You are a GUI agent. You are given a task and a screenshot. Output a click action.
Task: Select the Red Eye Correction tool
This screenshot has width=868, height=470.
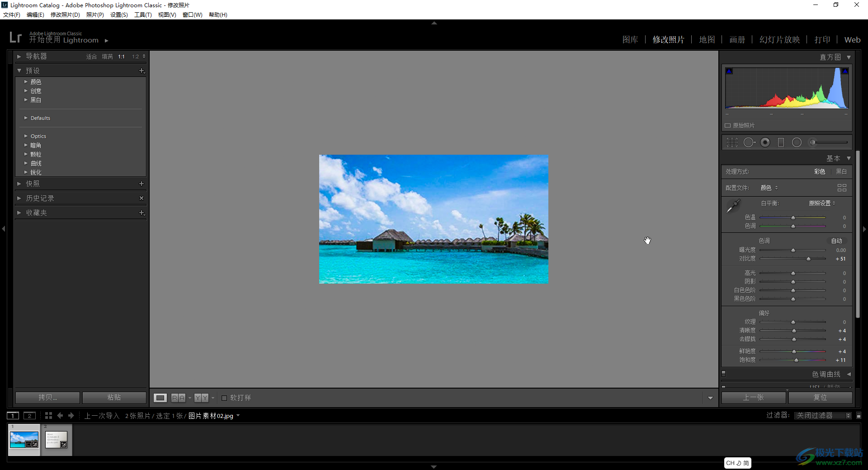pyautogui.click(x=765, y=142)
